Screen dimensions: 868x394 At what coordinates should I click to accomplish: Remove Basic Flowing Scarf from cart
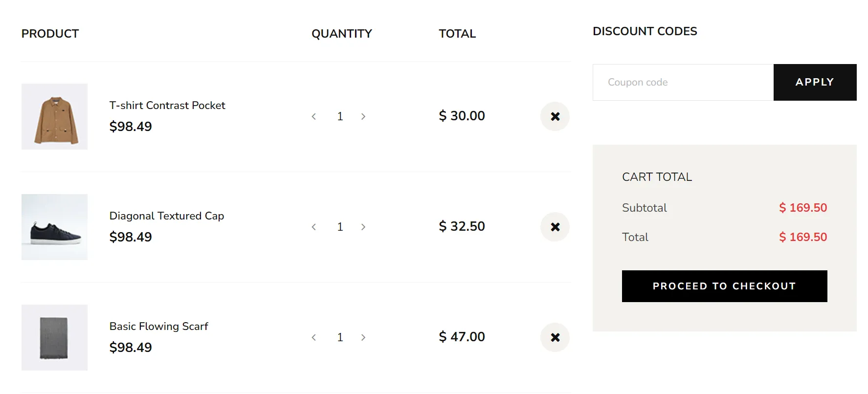click(555, 337)
